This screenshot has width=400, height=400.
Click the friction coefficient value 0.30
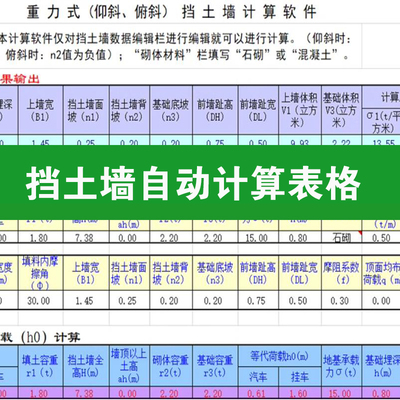[x=340, y=301]
